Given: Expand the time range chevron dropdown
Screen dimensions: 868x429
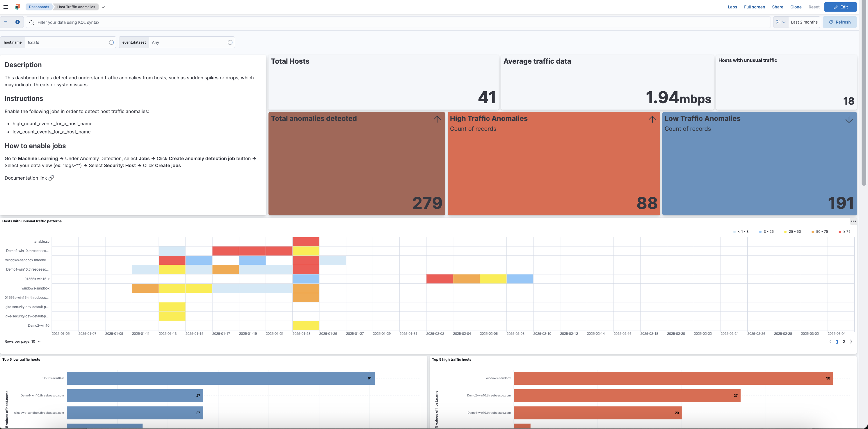Looking at the screenshot, I should [x=785, y=22].
